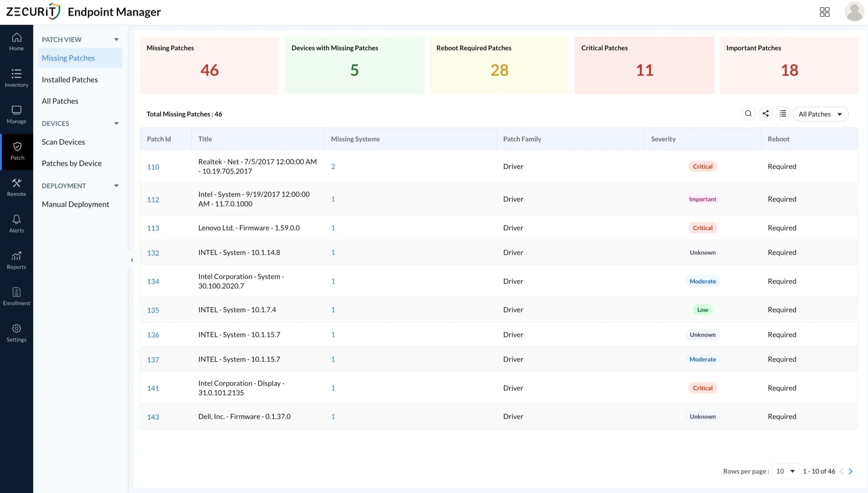Open Scan Devices menu item
This screenshot has height=493, width=868.
(63, 142)
